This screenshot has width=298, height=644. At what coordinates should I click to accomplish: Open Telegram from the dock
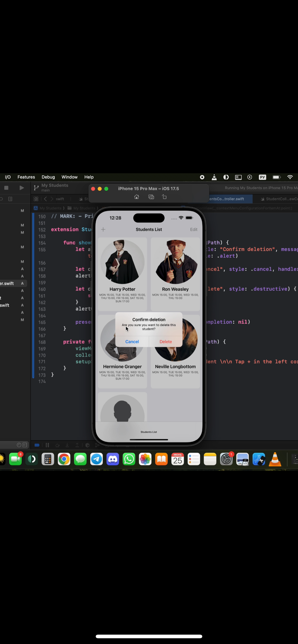96,459
